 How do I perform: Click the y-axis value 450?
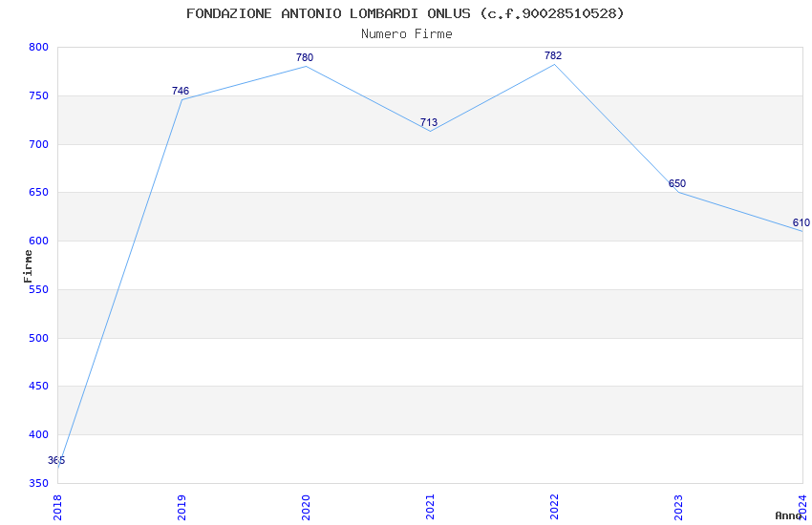tap(39, 387)
